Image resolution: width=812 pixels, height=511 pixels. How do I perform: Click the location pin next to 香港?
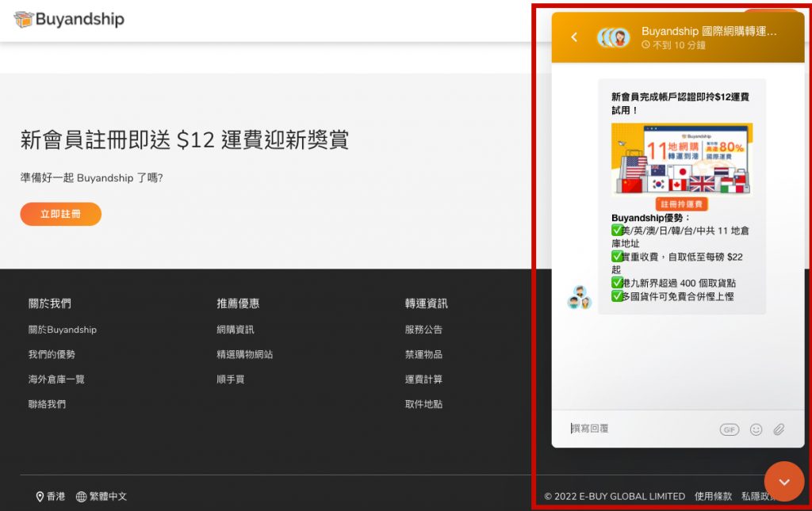[40, 497]
